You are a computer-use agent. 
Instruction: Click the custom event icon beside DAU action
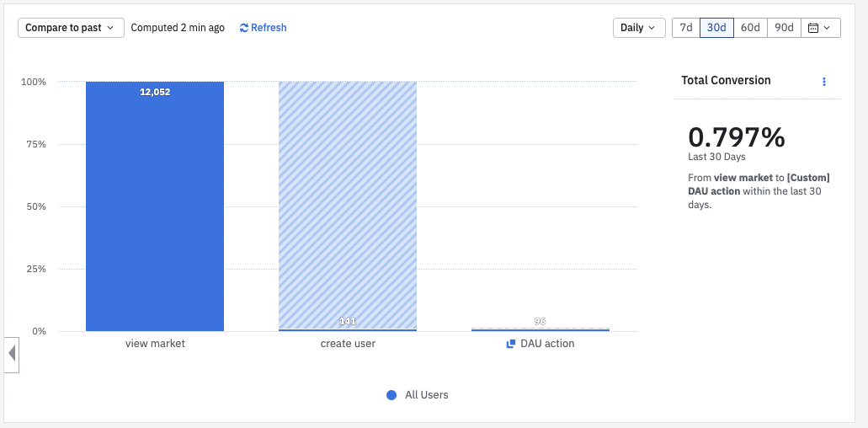pos(510,344)
